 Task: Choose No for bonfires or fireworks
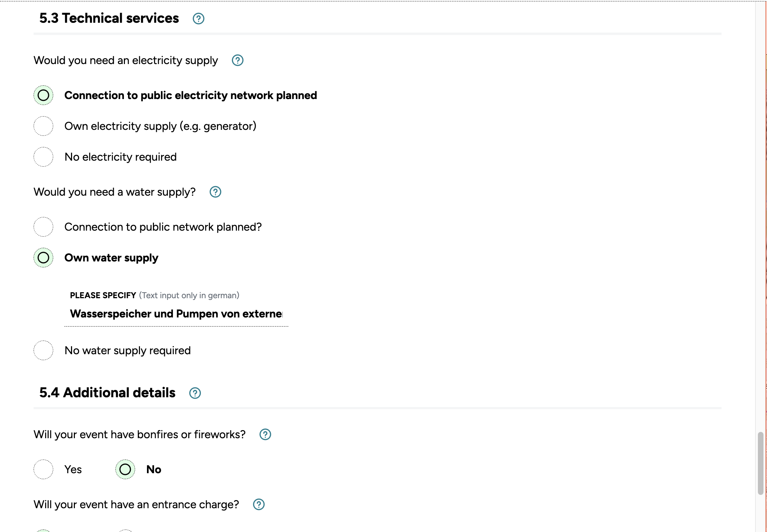(x=125, y=469)
